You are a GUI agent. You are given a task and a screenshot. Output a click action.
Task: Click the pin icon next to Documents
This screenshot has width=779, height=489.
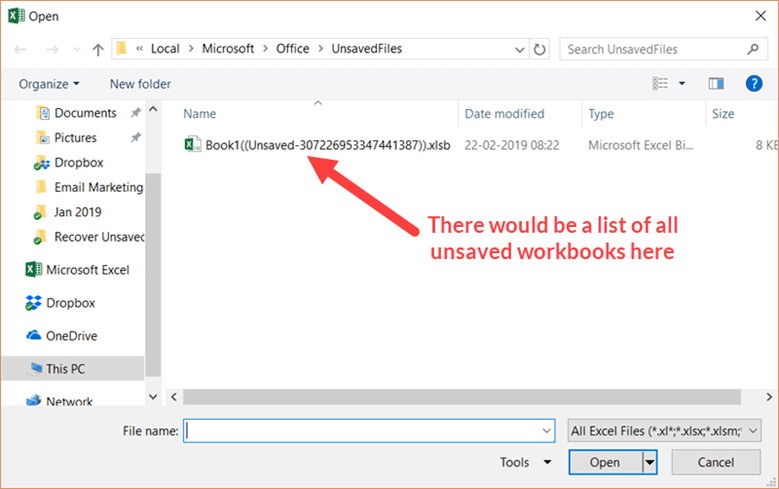coord(135,113)
